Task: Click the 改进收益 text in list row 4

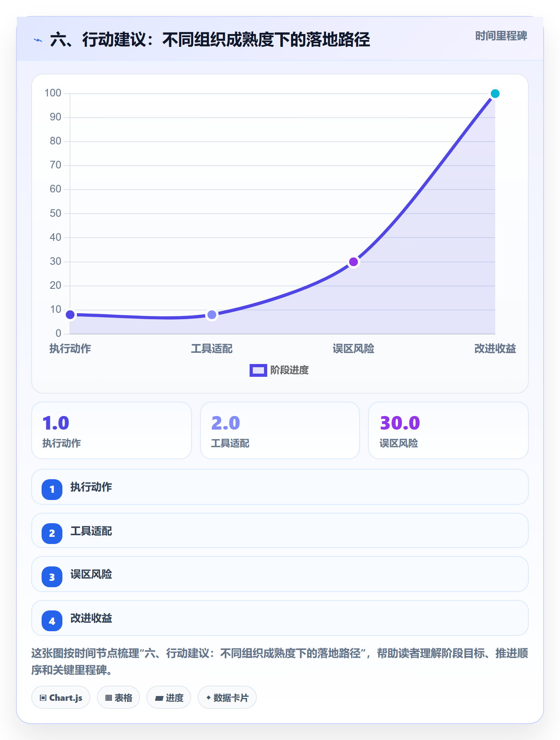Action: (91, 618)
